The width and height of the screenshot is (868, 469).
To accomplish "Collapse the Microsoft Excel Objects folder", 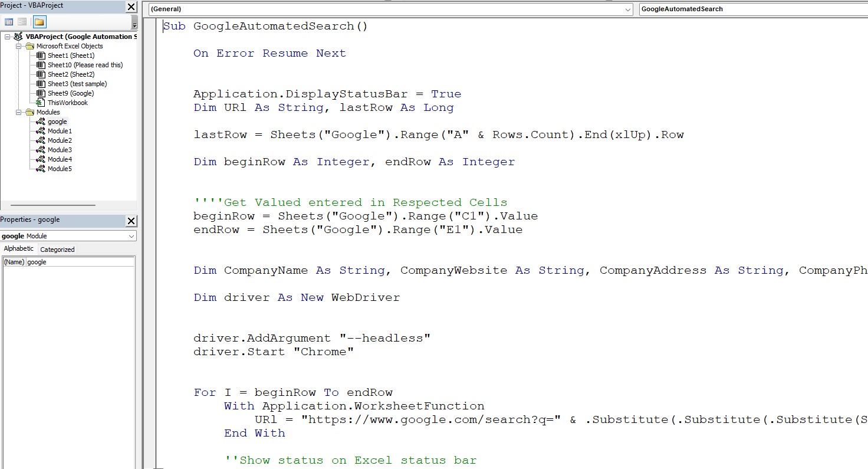I will tap(18, 46).
